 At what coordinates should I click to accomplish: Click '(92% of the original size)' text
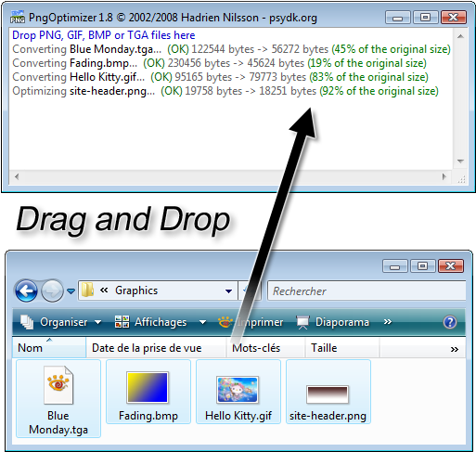pyautogui.click(x=379, y=91)
